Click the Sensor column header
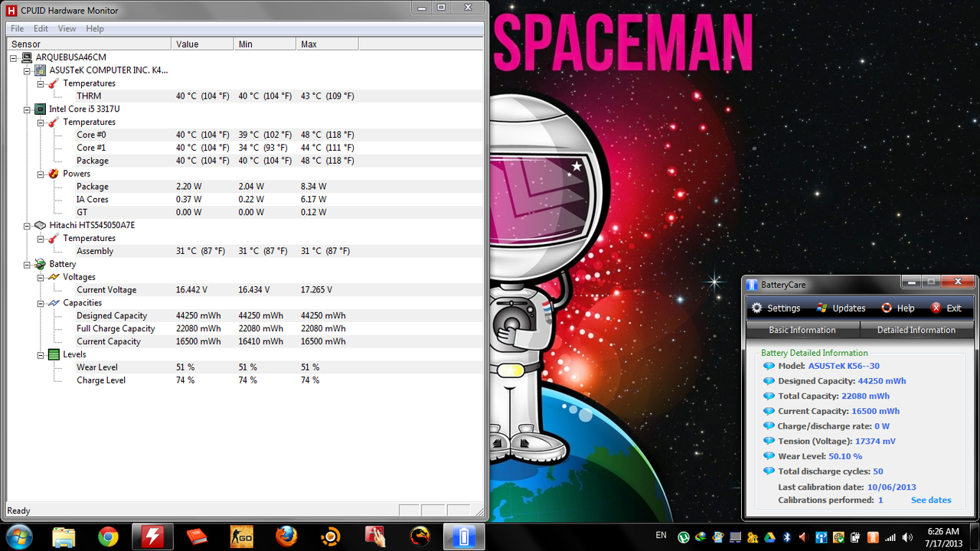The image size is (980, 551). [89, 44]
